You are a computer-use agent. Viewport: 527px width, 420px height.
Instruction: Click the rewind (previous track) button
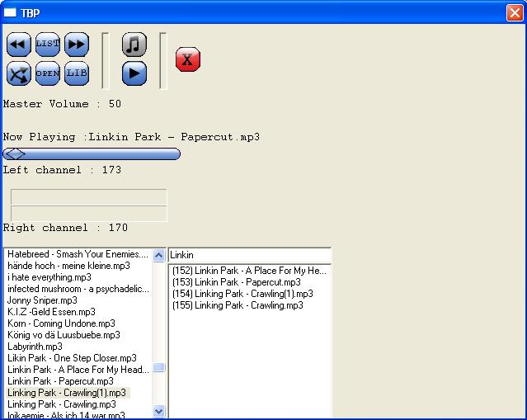[18, 45]
